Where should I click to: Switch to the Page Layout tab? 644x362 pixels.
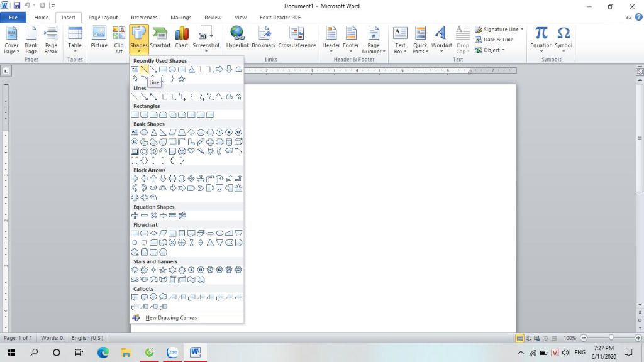103,18
